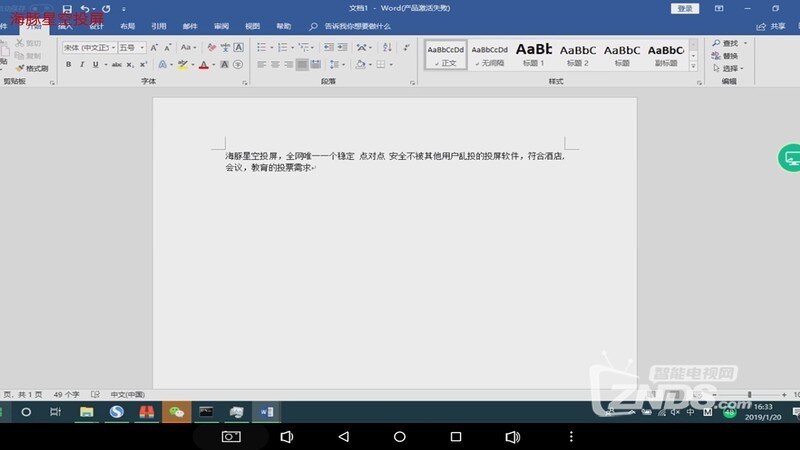Switch to the 审阅 ribbon tab

(221, 26)
